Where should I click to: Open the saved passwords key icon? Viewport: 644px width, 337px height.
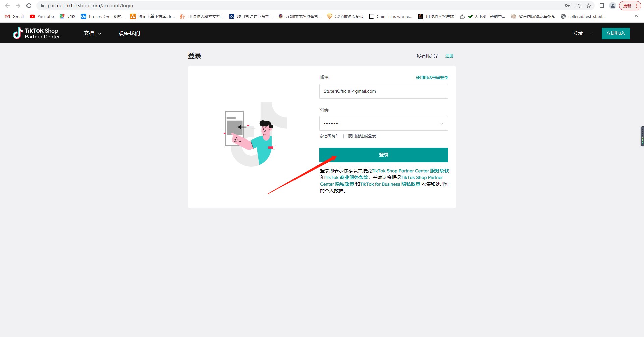(567, 6)
